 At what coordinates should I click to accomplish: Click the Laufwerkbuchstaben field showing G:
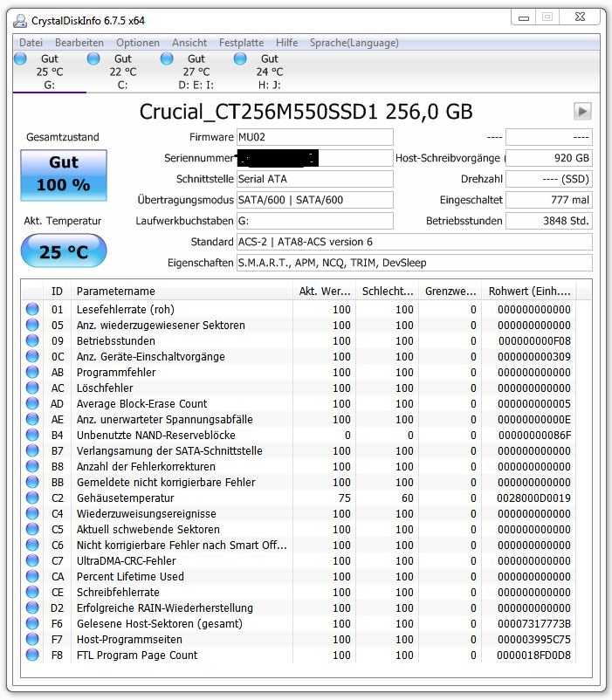tap(314, 221)
